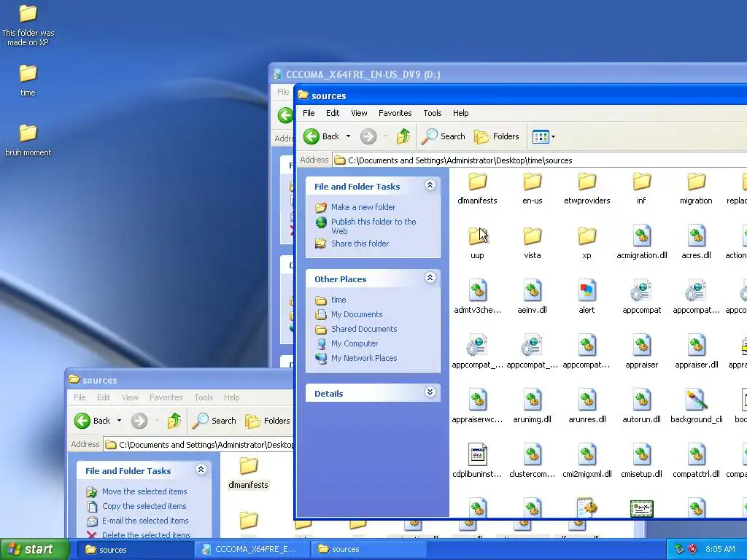
Task: Go to time folder in Other Places
Action: pyautogui.click(x=338, y=300)
